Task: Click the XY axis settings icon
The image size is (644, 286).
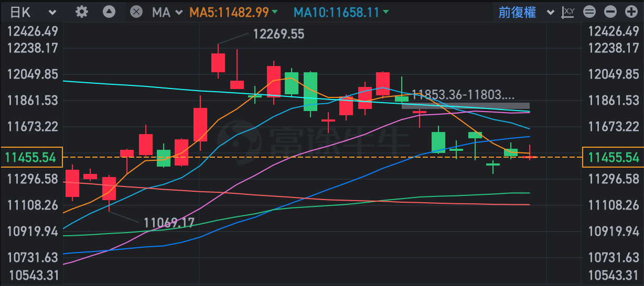Action: pos(568,12)
